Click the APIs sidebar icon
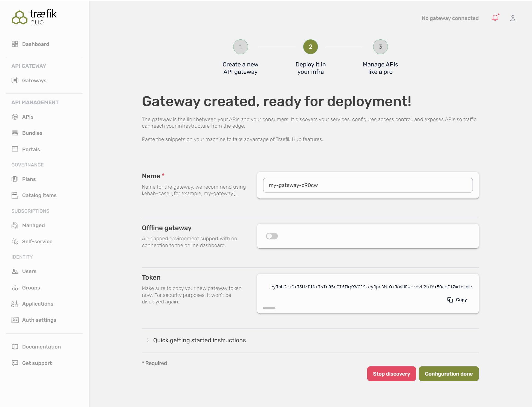The image size is (532, 407). (x=15, y=117)
